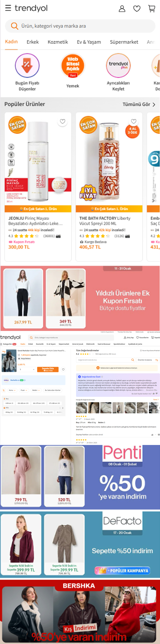
Task: Favorite THE BATH FACTORY Liberty spray heart
Action: (134, 121)
